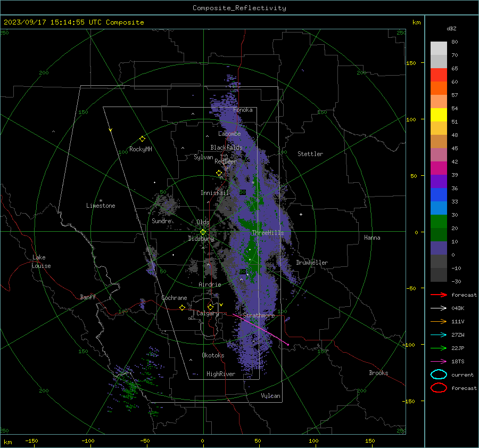
Task: Select the white 80 dBZ color swatch
Action: coord(439,48)
